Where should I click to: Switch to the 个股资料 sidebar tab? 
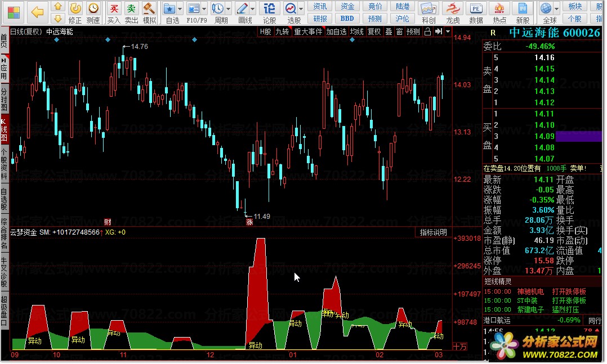click(4, 164)
